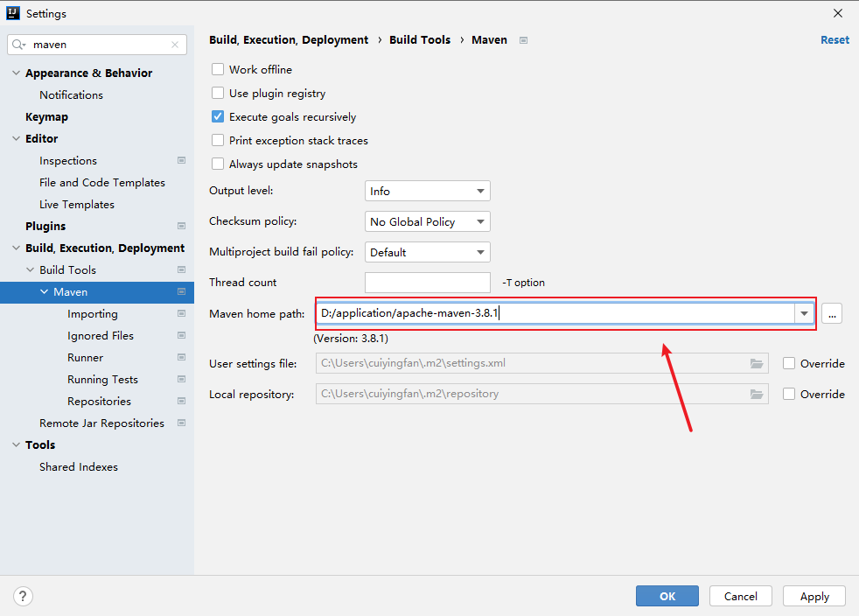Viewport: 859px width, 616px height.
Task: Uncheck Execute goals recursively
Action: coord(218,116)
